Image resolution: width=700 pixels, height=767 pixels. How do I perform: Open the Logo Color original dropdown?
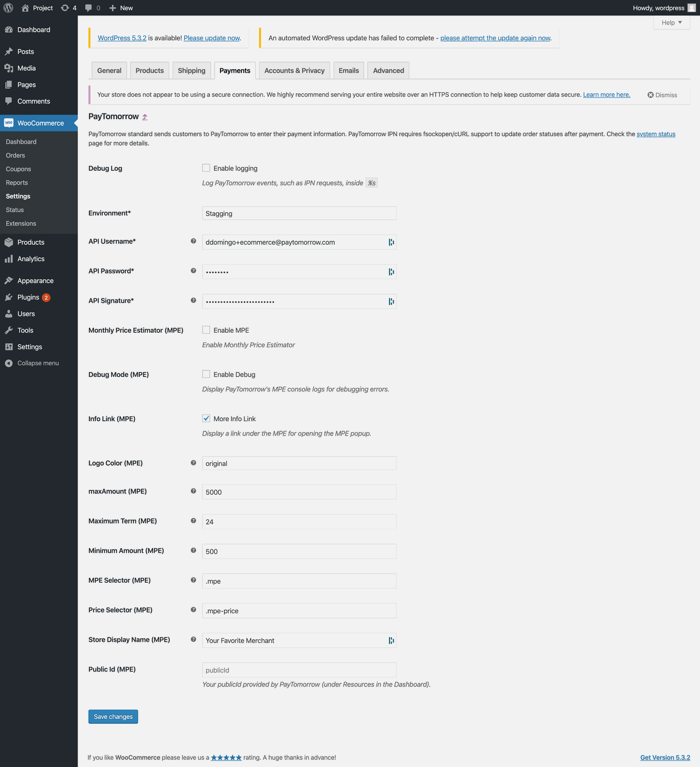tap(299, 463)
